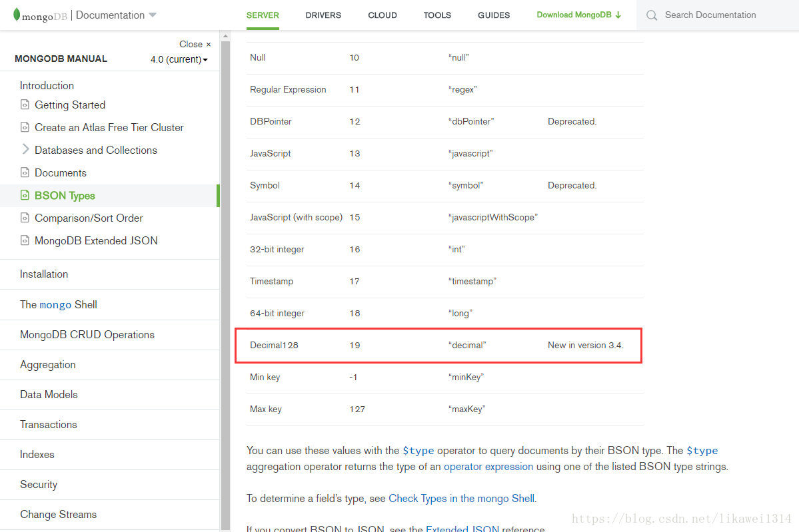Open the operator expression link

(x=488, y=467)
